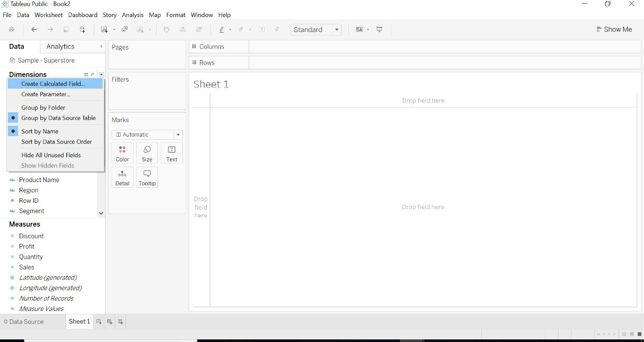This screenshot has height=342, width=644.
Task: Select the Sales measure
Action: tap(26, 267)
